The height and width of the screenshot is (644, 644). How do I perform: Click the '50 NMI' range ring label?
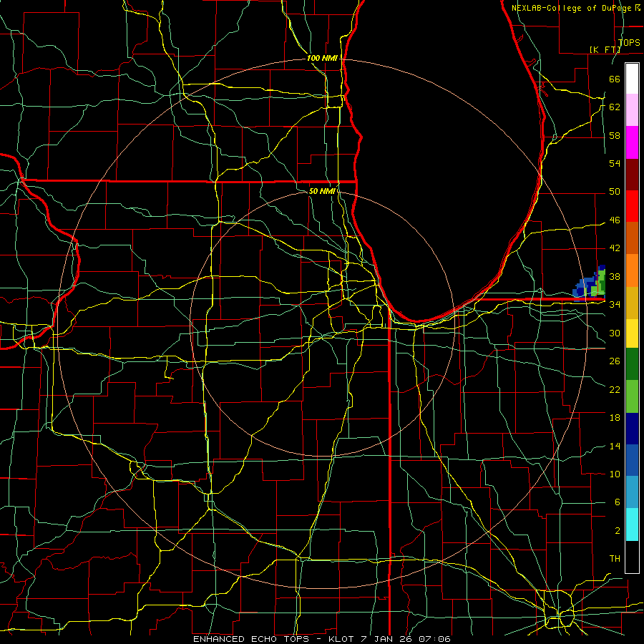coord(322,191)
